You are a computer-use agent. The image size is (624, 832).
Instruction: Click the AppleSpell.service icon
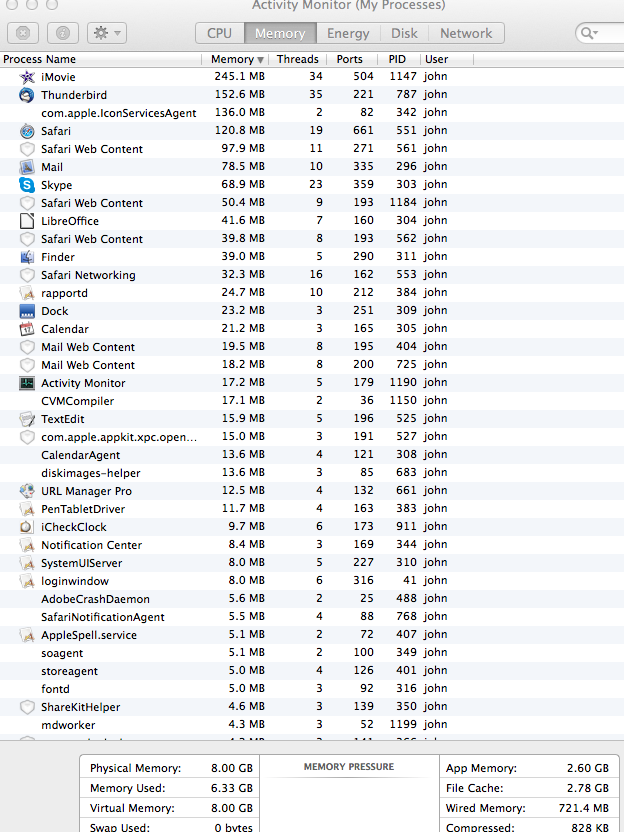pyautogui.click(x=27, y=635)
